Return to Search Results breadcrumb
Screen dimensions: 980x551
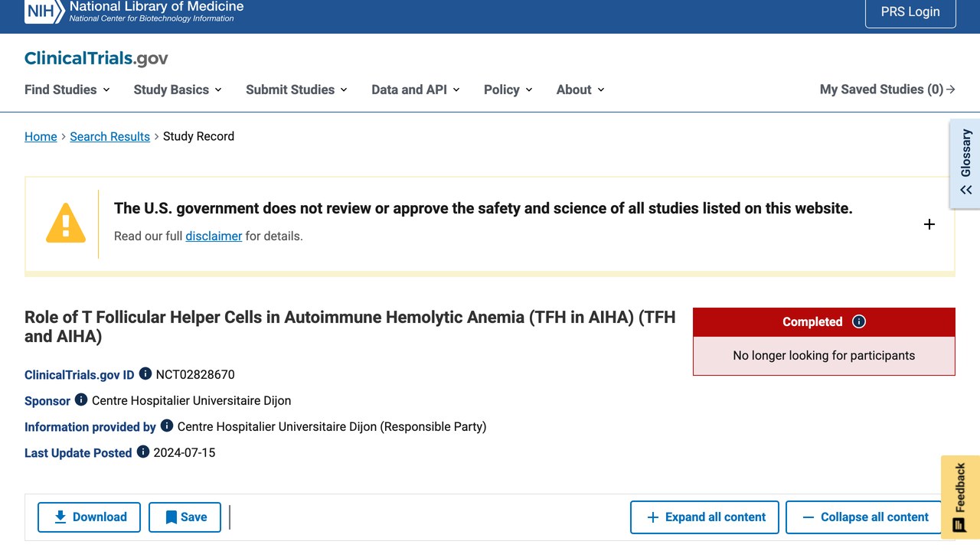point(109,136)
